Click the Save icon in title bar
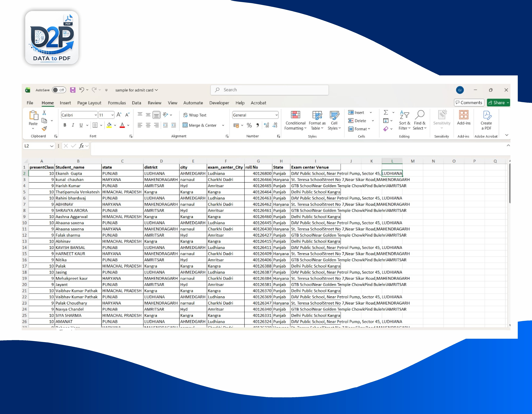 pos(73,90)
